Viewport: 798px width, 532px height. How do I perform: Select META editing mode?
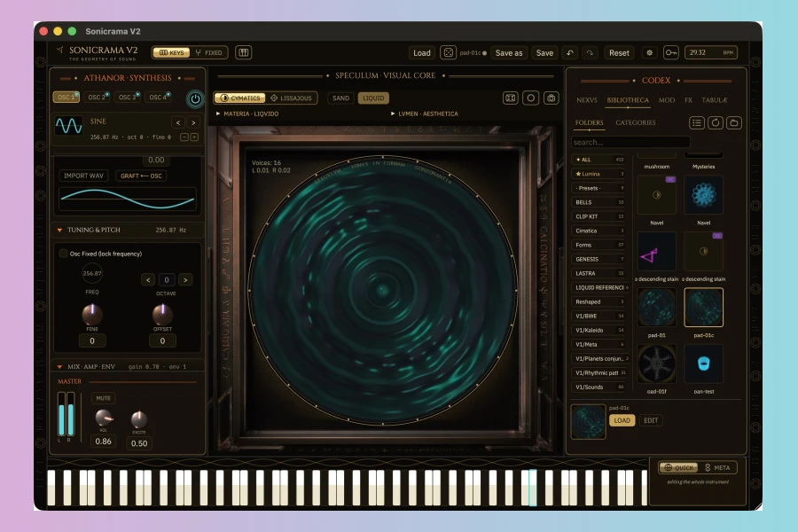[x=717, y=467]
